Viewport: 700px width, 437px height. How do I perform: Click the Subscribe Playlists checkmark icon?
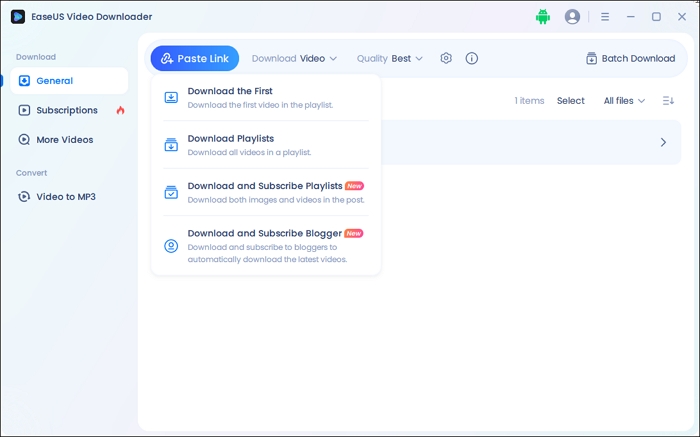point(171,192)
